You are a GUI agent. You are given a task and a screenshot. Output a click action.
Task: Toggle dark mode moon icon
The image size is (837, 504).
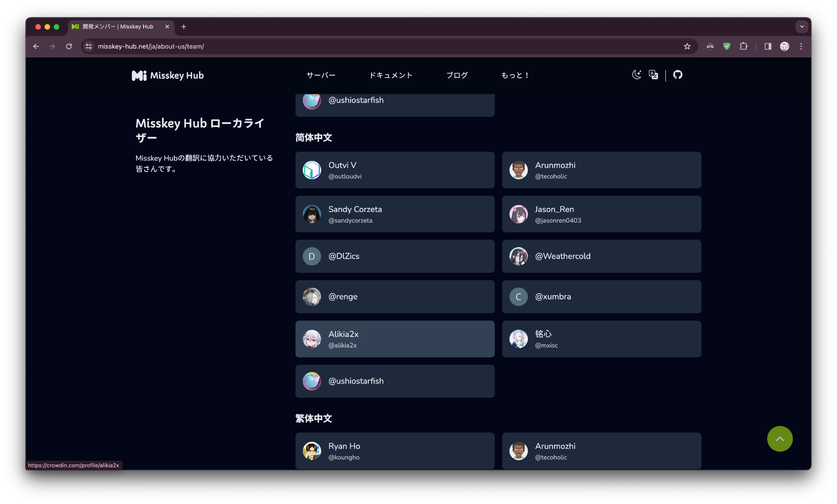pos(636,75)
